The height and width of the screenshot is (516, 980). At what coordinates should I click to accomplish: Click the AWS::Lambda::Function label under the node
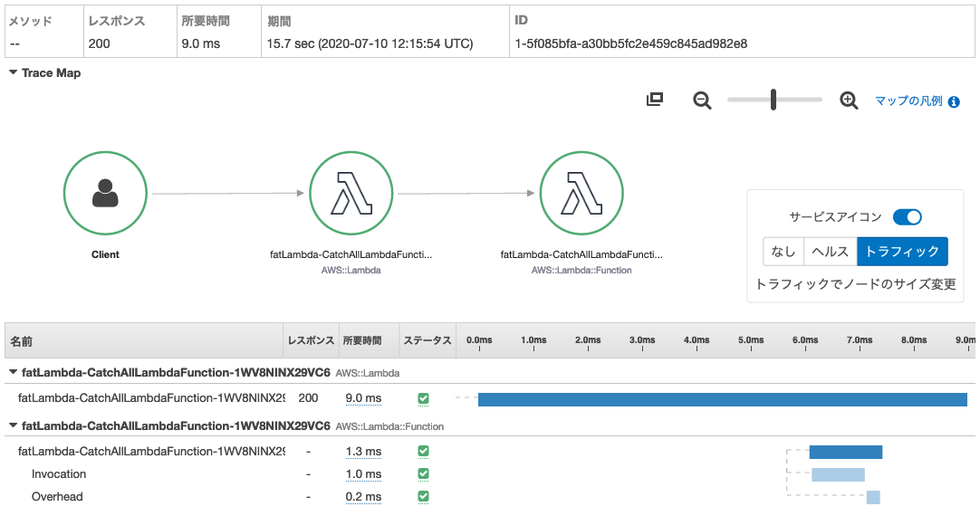581,271
